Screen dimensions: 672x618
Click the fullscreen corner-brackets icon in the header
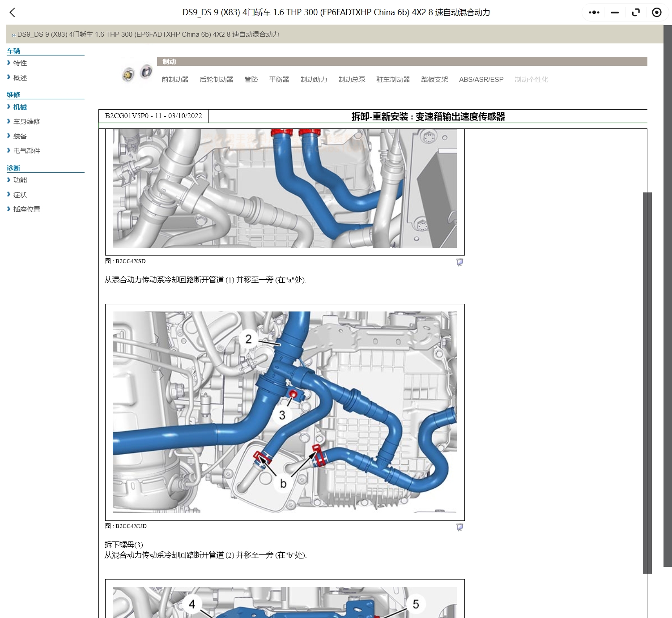click(636, 13)
